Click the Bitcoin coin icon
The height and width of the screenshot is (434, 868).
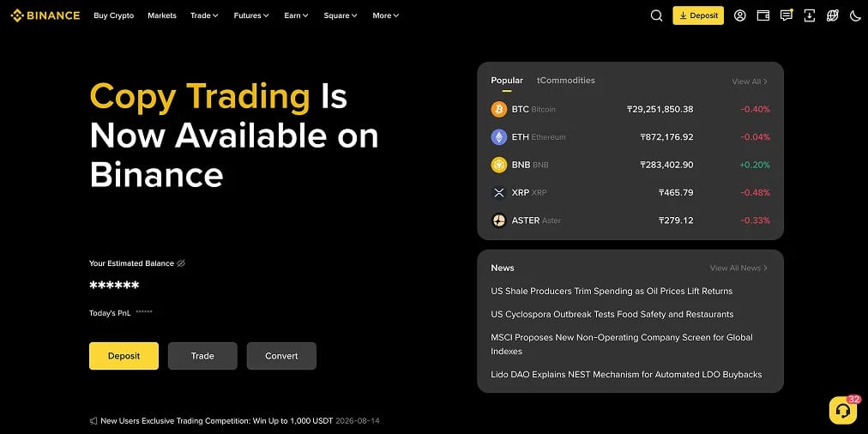pyautogui.click(x=499, y=109)
